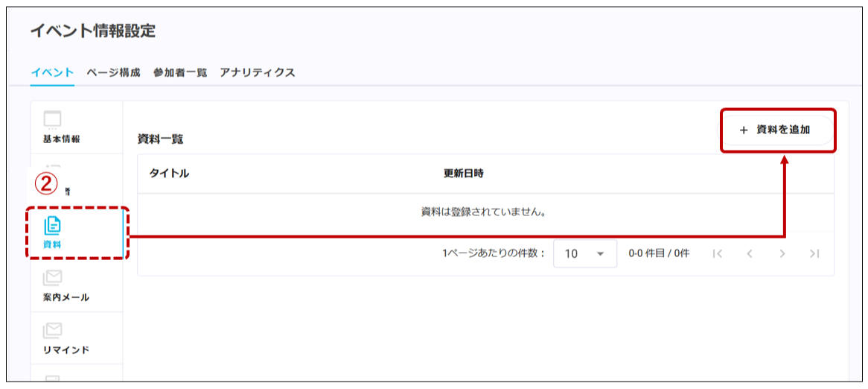Open the 案内メール envelope icon
868x389 pixels.
coord(53,279)
